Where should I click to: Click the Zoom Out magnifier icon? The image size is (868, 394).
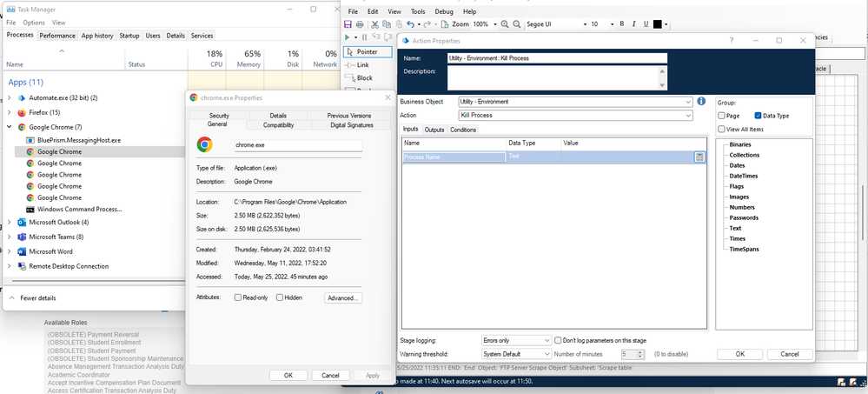(516, 24)
